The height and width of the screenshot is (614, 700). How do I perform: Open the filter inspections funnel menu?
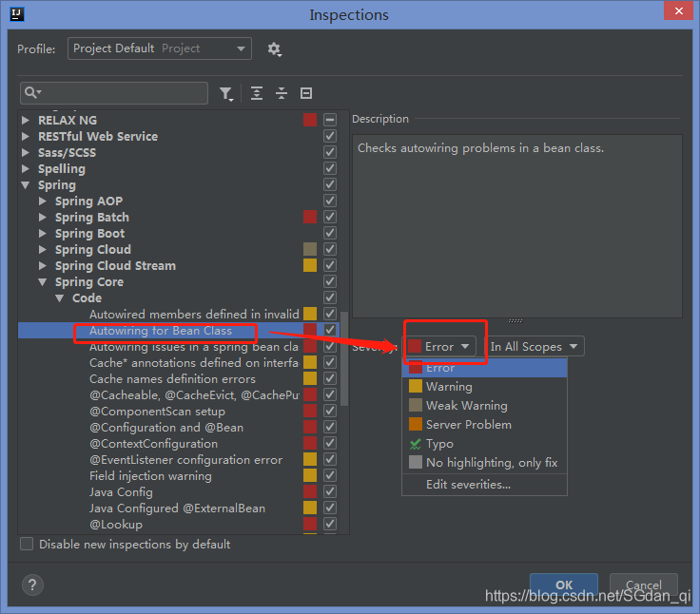(226, 94)
